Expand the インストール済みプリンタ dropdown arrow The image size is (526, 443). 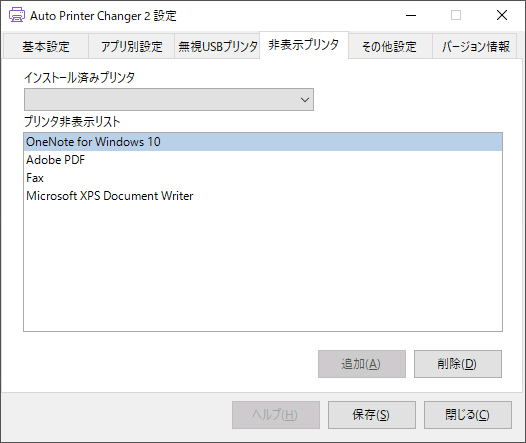(305, 100)
